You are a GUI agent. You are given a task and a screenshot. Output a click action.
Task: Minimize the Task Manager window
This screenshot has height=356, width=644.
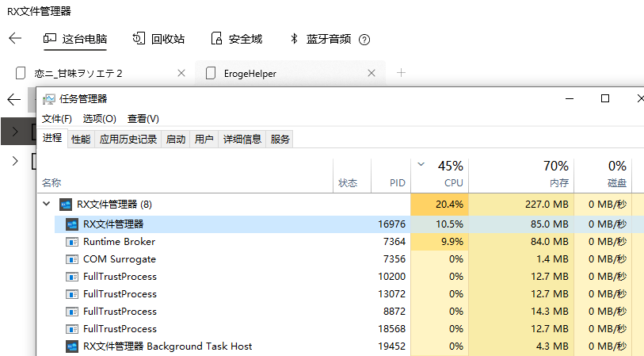click(x=570, y=98)
